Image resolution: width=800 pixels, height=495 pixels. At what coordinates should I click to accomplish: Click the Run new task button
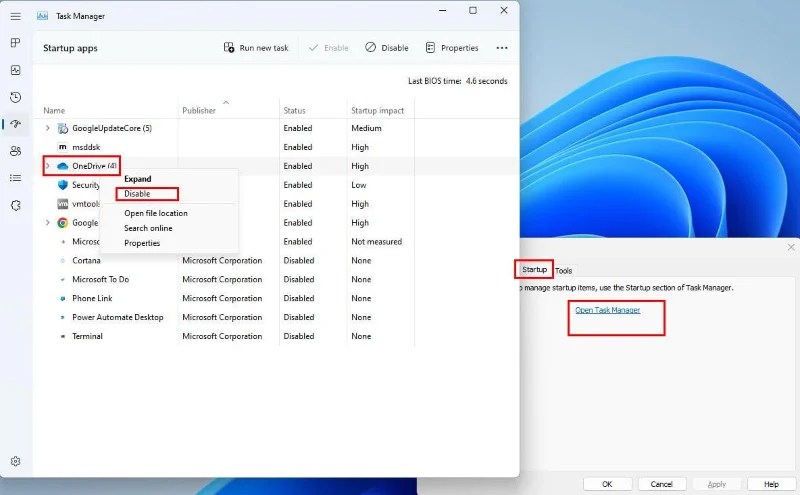coord(256,48)
